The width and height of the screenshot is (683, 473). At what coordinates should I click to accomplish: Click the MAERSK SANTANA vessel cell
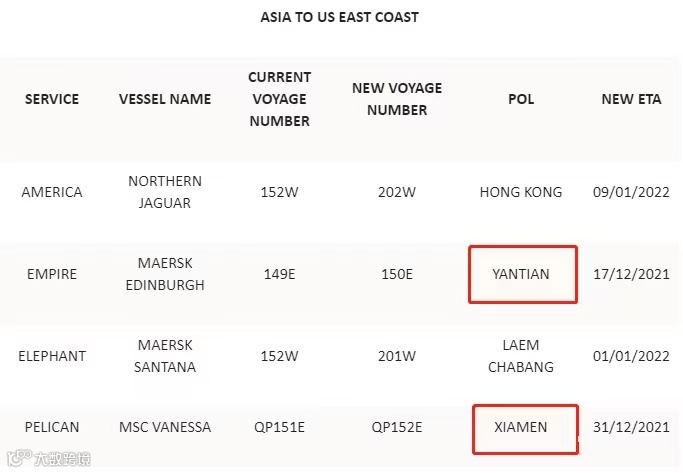point(165,356)
